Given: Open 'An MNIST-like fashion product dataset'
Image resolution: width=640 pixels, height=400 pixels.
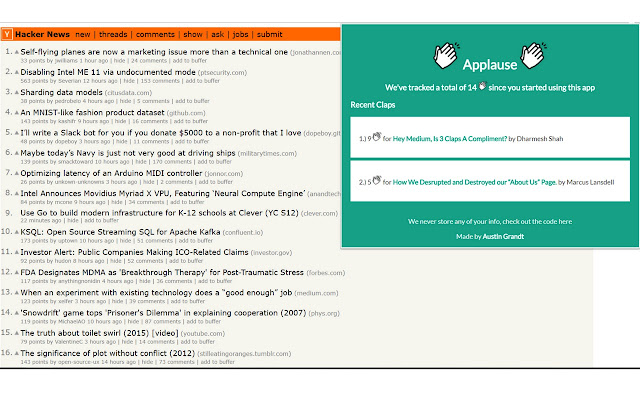Looking at the screenshot, I should pos(92,112).
